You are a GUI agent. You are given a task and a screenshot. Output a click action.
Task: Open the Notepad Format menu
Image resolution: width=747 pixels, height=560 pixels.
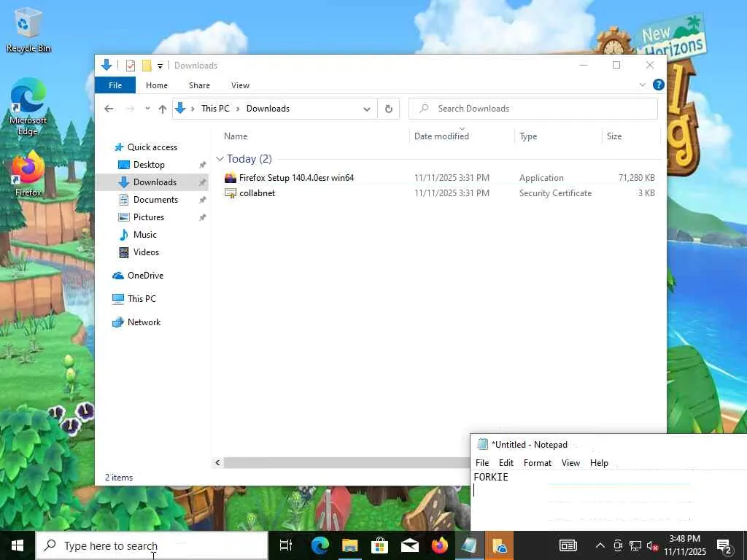(x=538, y=463)
